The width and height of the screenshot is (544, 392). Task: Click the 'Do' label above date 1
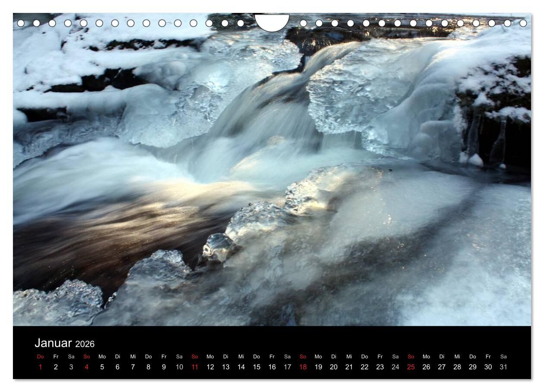(x=41, y=357)
